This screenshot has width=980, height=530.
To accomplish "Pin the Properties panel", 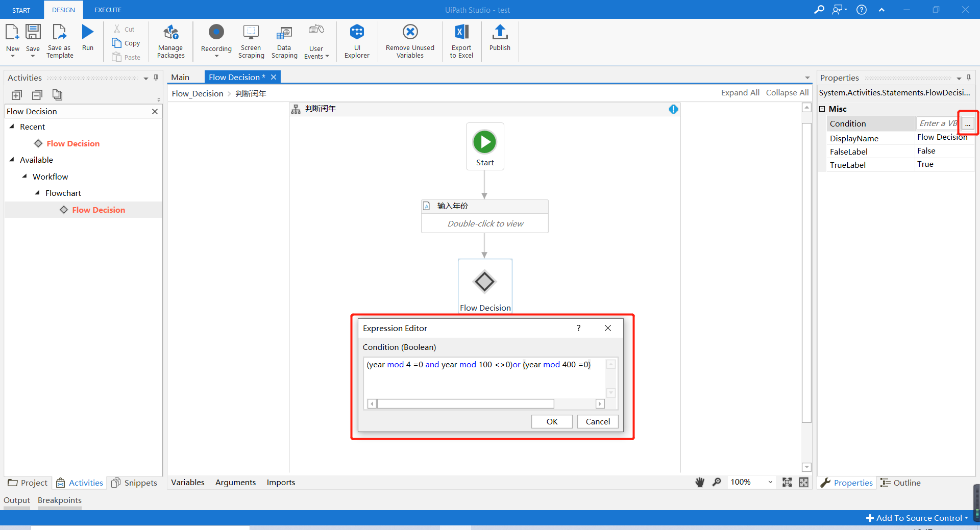I will pyautogui.click(x=969, y=78).
